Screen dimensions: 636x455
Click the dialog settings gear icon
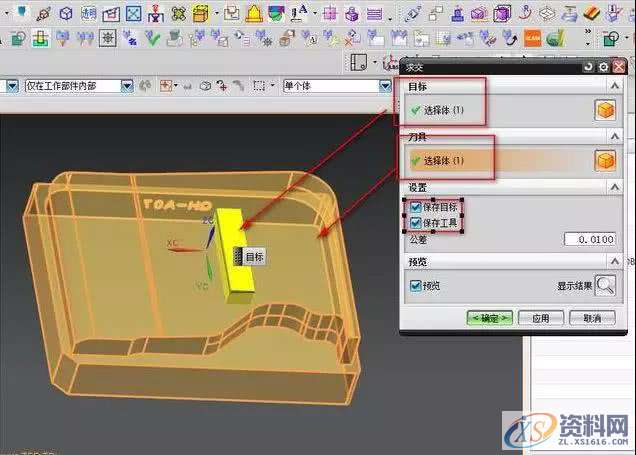point(603,67)
